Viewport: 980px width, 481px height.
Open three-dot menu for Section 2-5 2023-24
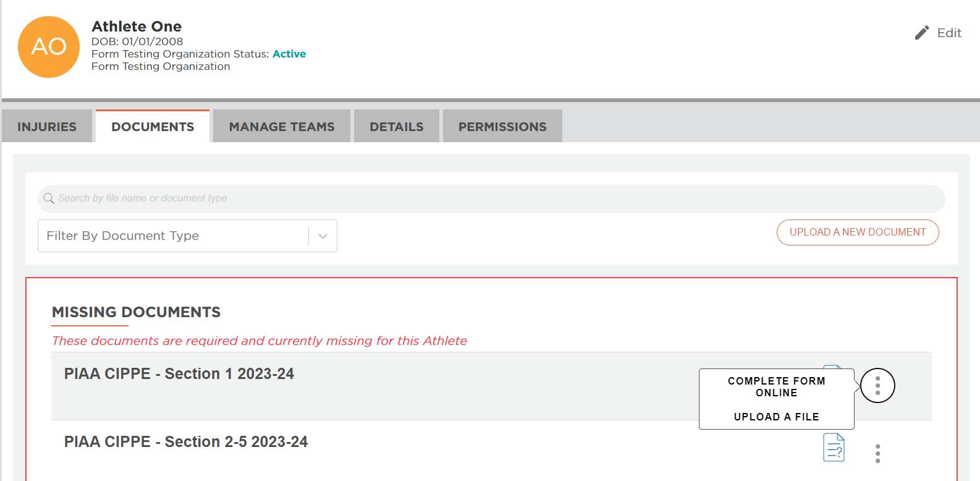(877, 453)
